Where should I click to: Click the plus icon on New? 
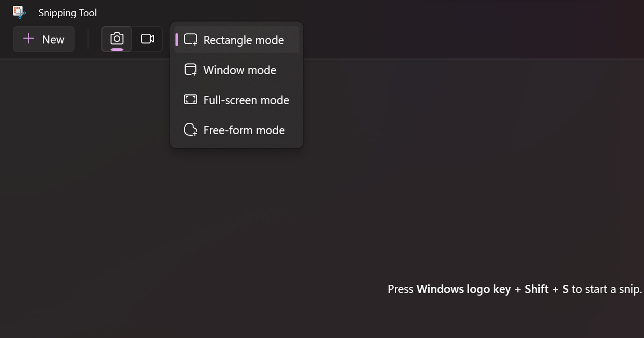click(x=28, y=39)
